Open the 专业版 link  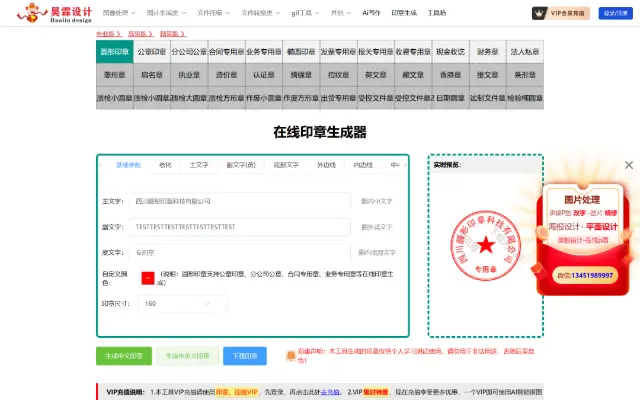coord(109,34)
